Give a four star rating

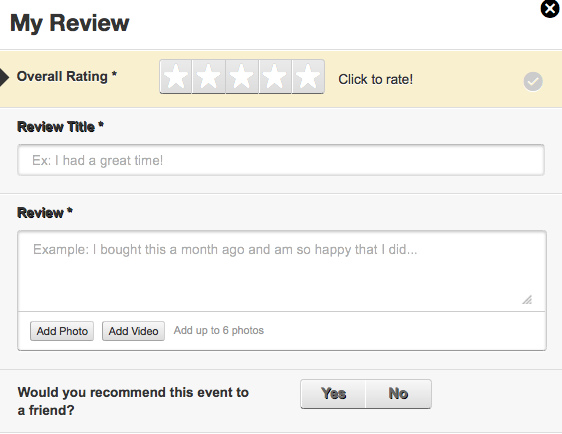click(275, 76)
